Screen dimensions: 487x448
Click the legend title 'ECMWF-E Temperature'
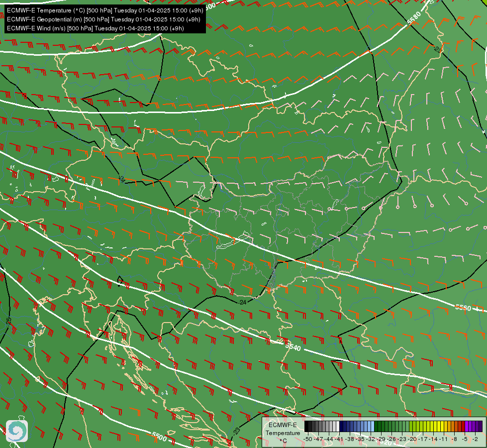point(283,429)
